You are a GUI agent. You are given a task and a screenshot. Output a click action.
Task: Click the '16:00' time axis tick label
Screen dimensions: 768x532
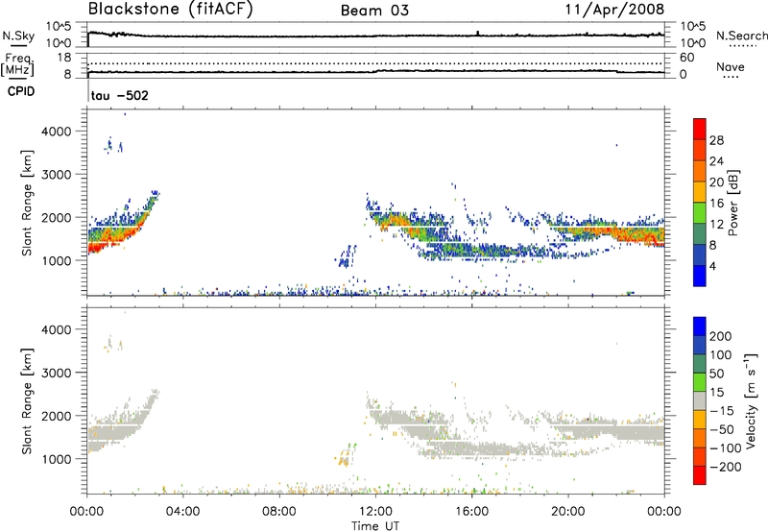pyautogui.click(x=471, y=512)
